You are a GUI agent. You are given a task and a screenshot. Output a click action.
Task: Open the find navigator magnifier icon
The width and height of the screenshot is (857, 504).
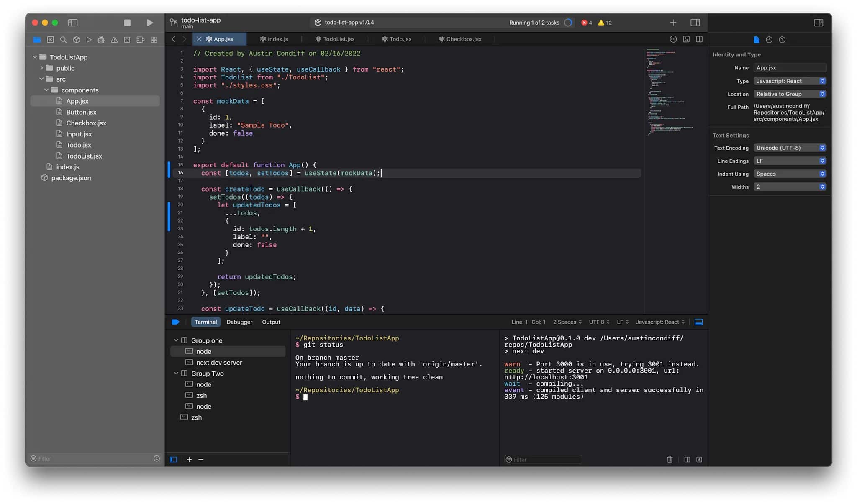[x=63, y=40]
